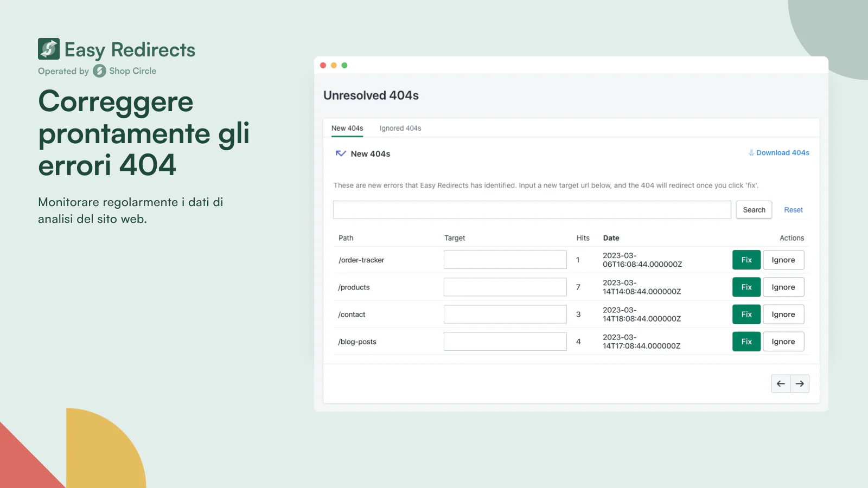Ignore the /contact 404

pos(783,314)
